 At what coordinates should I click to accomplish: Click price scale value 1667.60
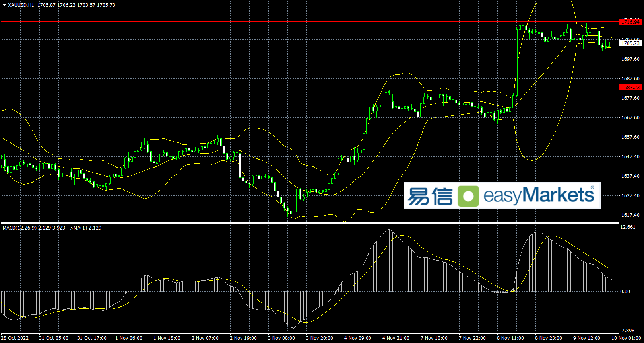point(630,118)
